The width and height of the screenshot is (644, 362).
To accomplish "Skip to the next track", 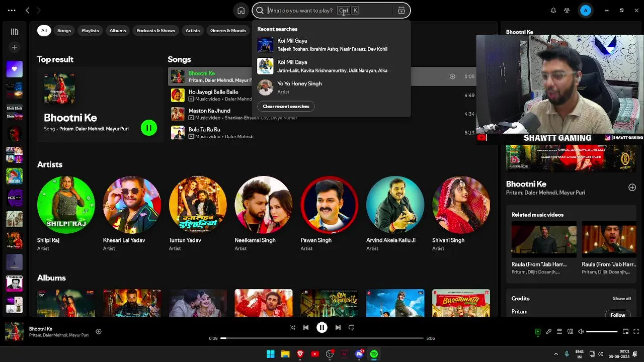I will coord(338,327).
